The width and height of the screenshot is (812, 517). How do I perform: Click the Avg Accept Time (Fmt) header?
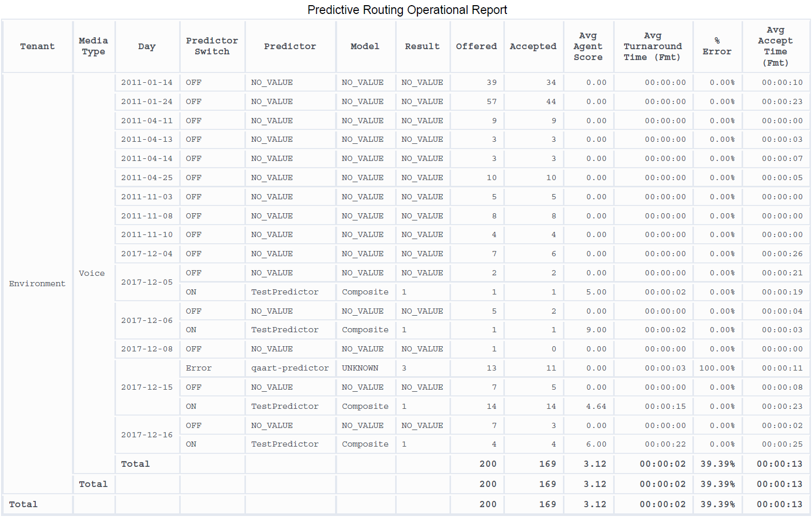775,47
